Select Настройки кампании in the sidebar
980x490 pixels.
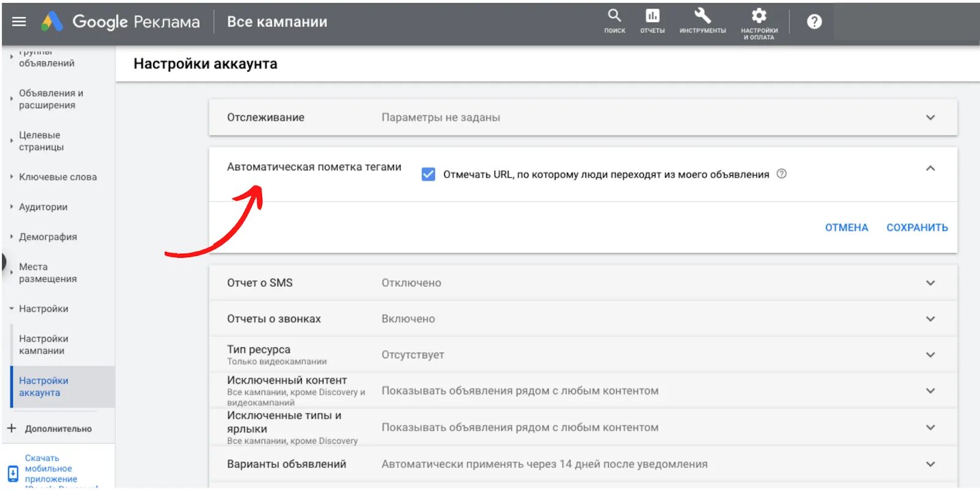coord(43,344)
